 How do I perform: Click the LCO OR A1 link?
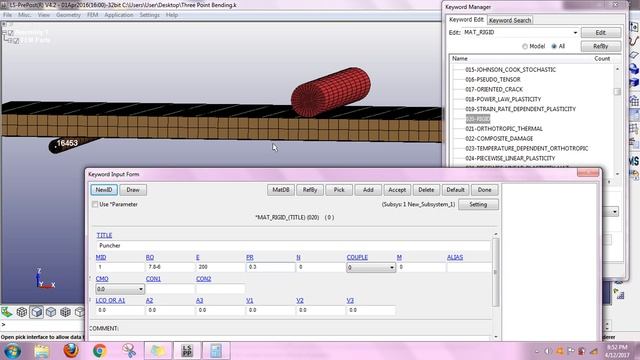tap(110, 300)
